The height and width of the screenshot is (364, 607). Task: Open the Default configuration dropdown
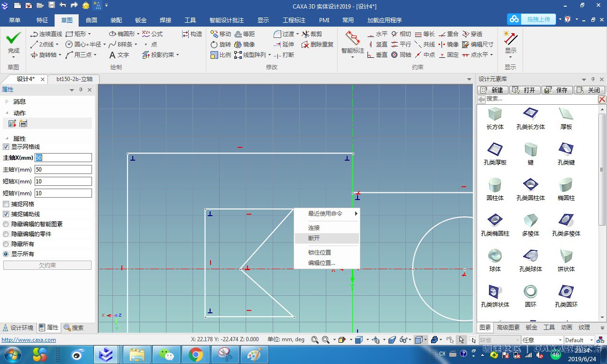(x=591, y=340)
